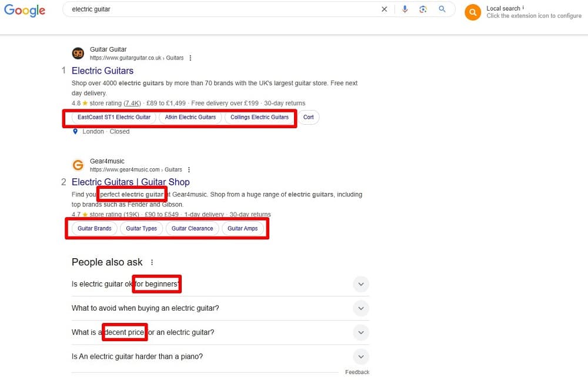Clear the search box with the X icon
This screenshot has height=380, width=588.
pos(384,9)
